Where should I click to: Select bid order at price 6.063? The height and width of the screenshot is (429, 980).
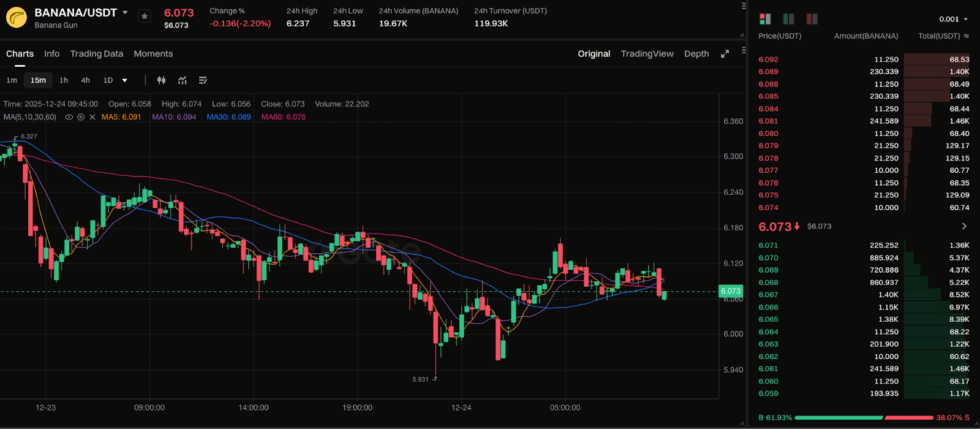coord(864,344)
